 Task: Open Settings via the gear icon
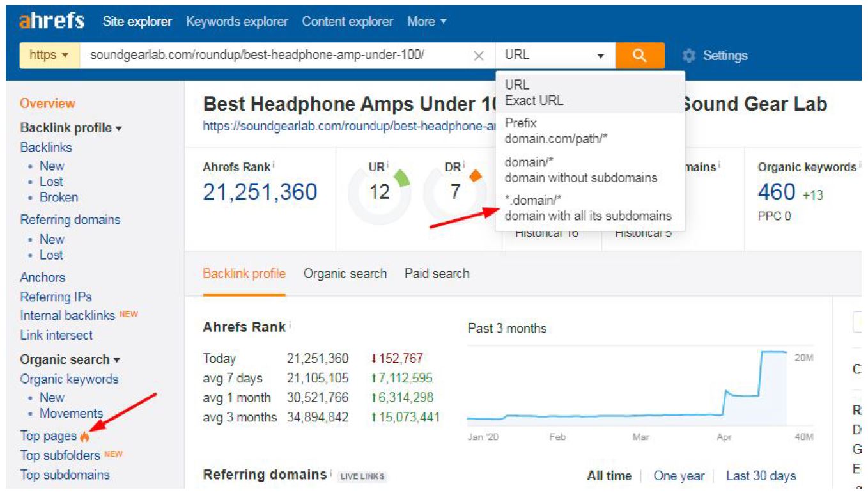(x=688, y=56)
